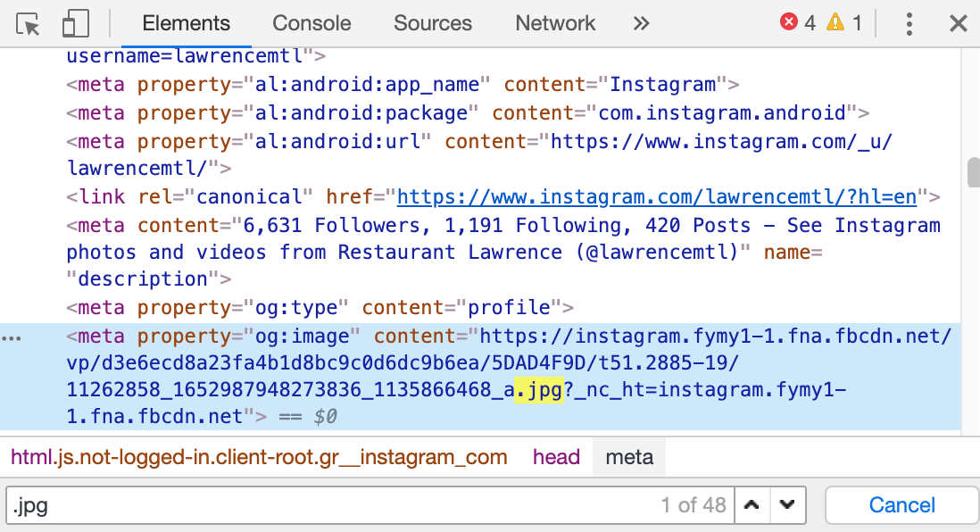Click the "1 of 48" result count
Screen dimensions: 980x532
pyautogui.click(x=693, y=505)
